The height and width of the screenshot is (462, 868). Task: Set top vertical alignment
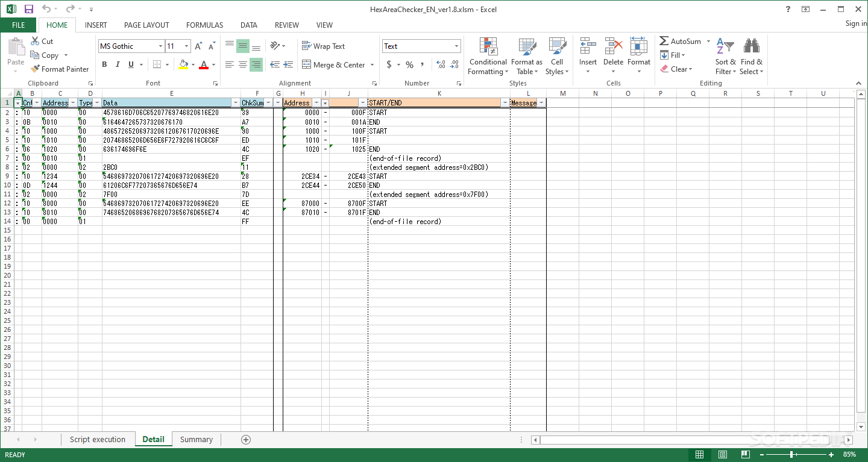point(230,46)
